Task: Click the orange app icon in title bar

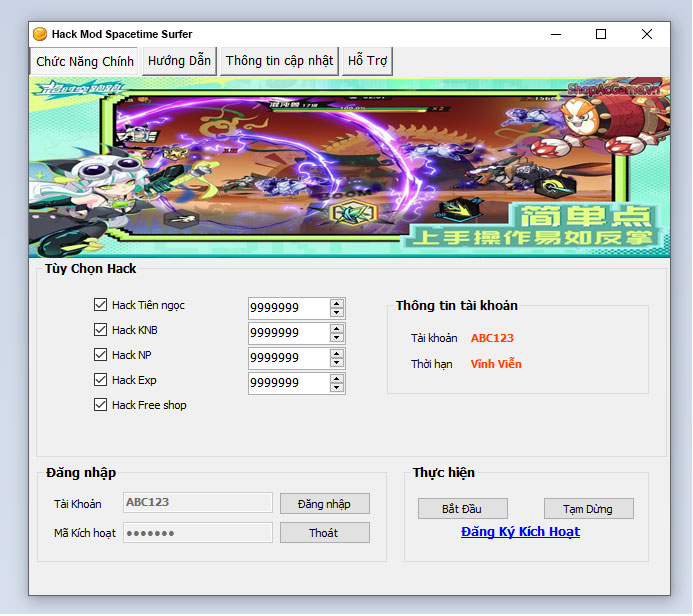Action: pyautogui.click(x=40, y=34)
